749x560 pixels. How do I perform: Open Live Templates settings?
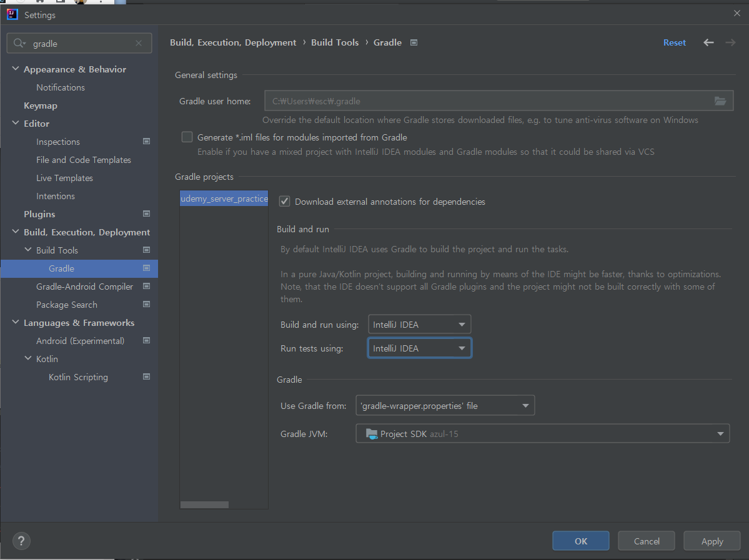(x=64, y=178)
